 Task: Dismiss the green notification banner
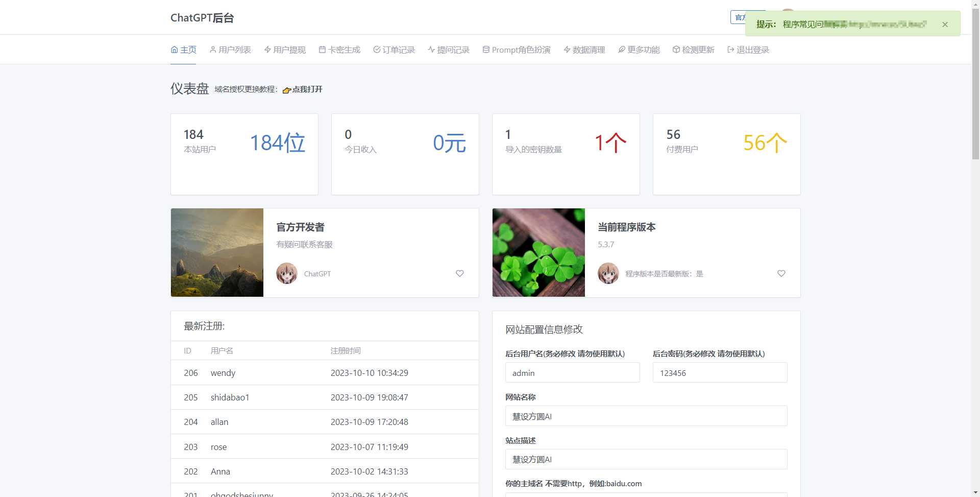(945, 24)
